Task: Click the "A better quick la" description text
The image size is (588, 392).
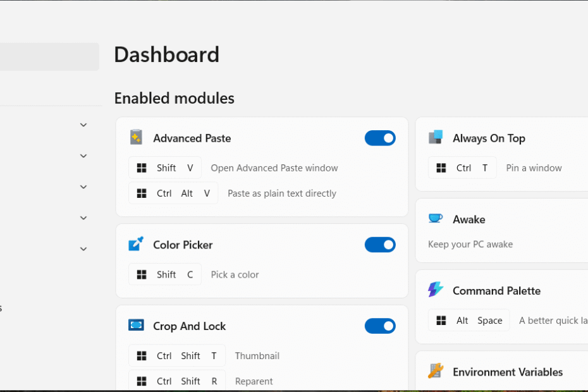Action: tap(553, 321)
